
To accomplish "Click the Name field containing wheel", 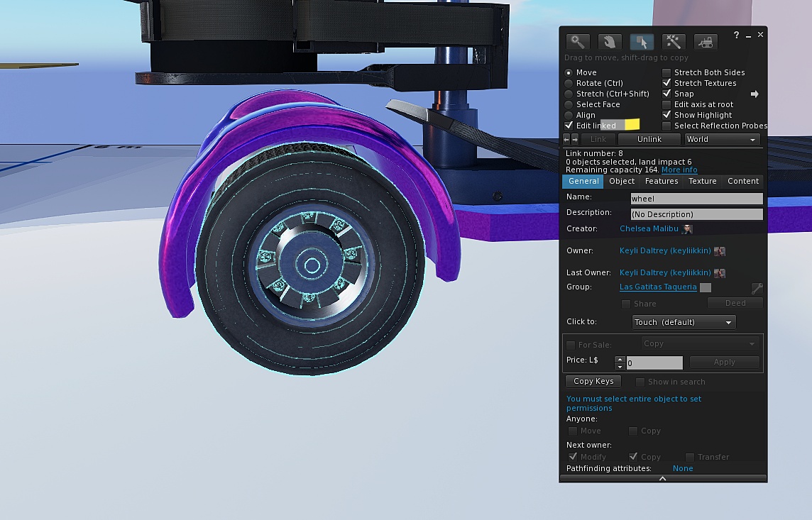I will (696, 199).
